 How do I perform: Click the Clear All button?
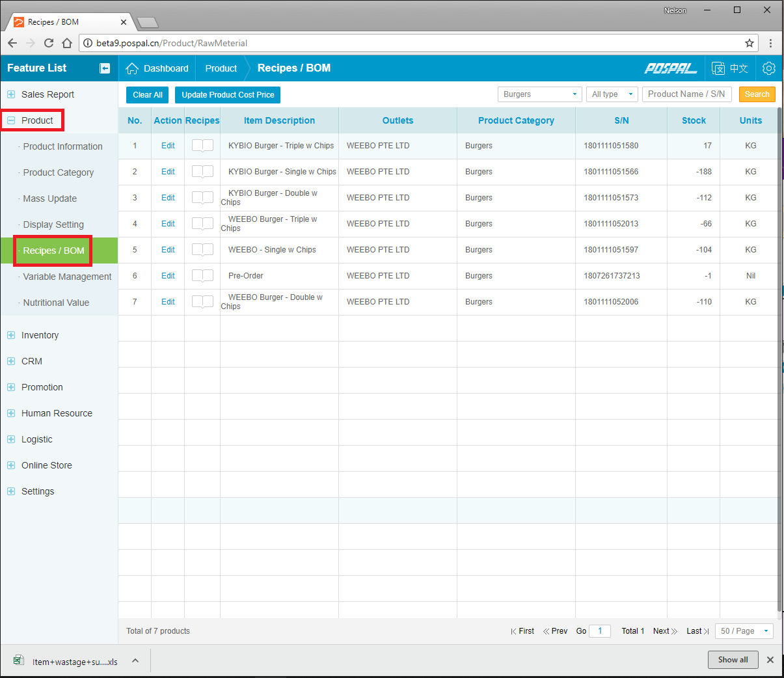148,95
